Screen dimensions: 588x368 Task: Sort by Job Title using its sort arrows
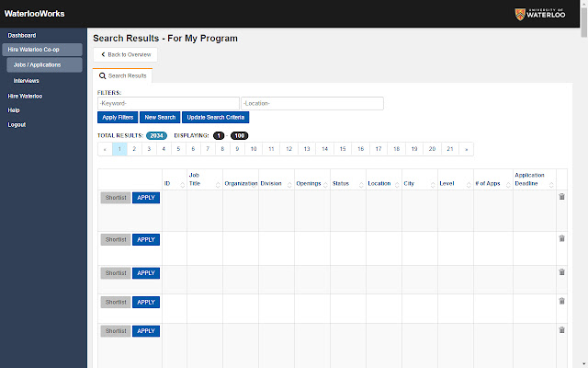(218, 184)
